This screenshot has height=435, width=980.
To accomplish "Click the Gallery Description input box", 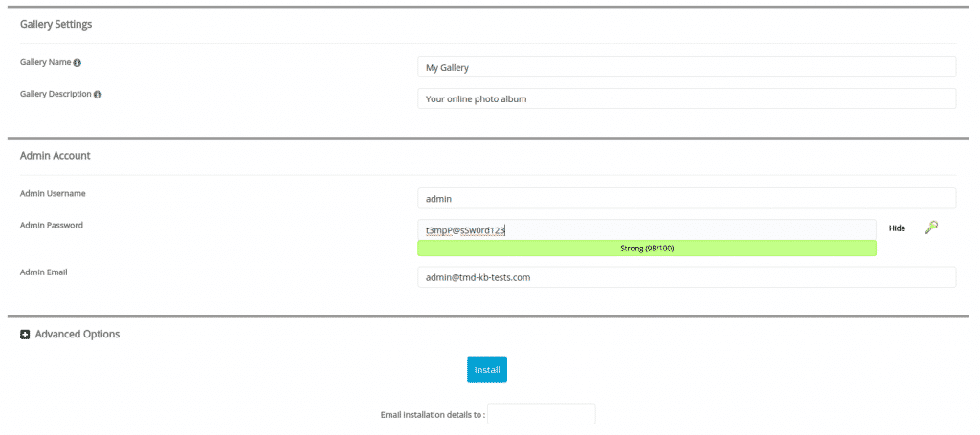I will [686, 99].
